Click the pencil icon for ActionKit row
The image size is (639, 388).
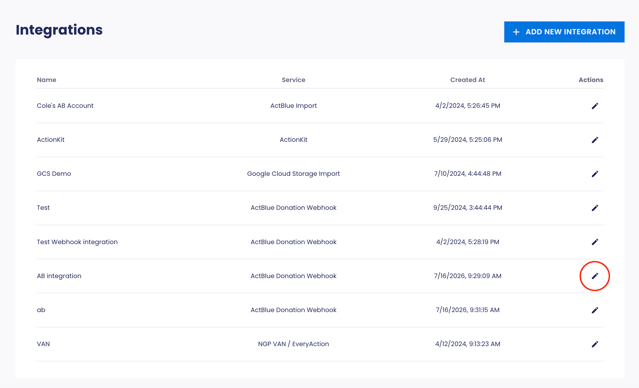click(x=595, y=140)
